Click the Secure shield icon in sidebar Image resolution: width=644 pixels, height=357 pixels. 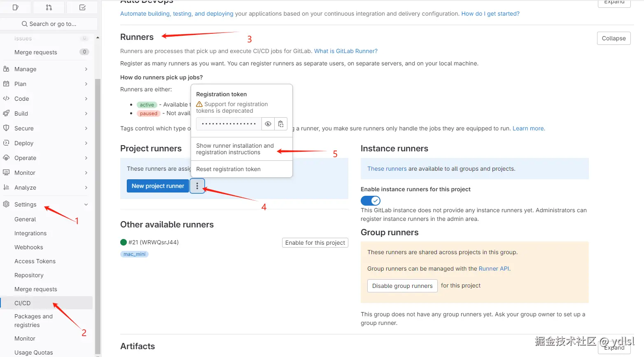[6, 128]
